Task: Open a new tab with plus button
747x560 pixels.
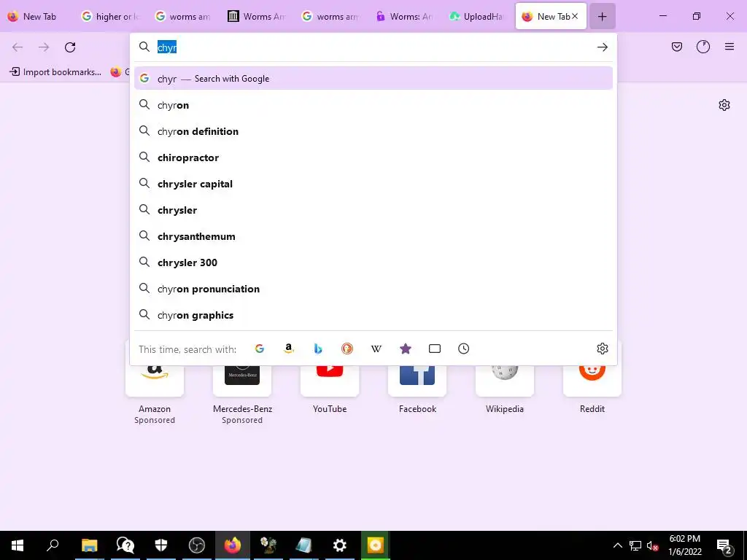Action: click(602, 16)
